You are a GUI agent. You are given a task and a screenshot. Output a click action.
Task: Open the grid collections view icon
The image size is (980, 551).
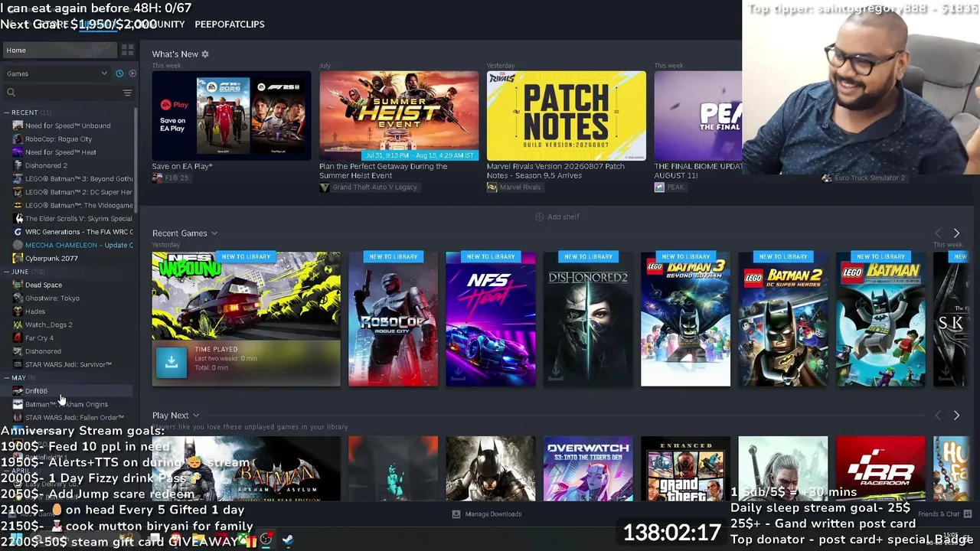coord(127,50)
